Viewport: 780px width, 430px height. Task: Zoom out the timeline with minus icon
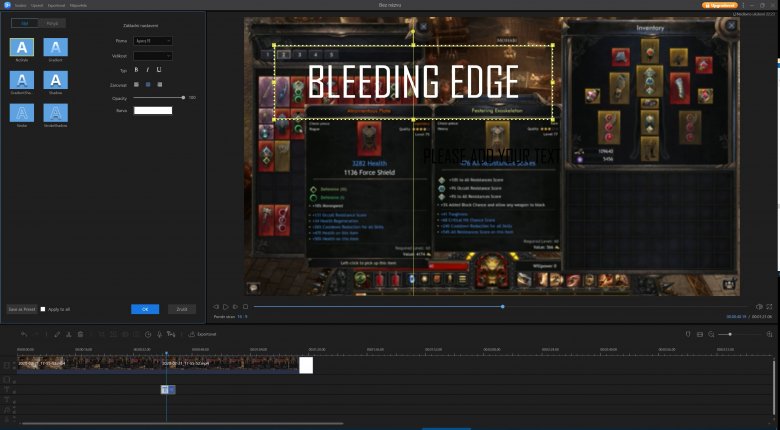[711, 334]
